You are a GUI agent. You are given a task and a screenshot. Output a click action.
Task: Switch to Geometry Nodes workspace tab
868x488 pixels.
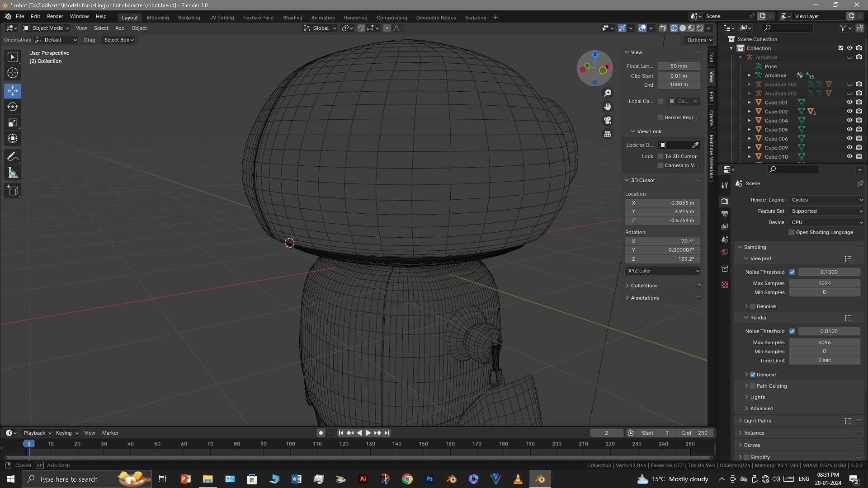436,18
